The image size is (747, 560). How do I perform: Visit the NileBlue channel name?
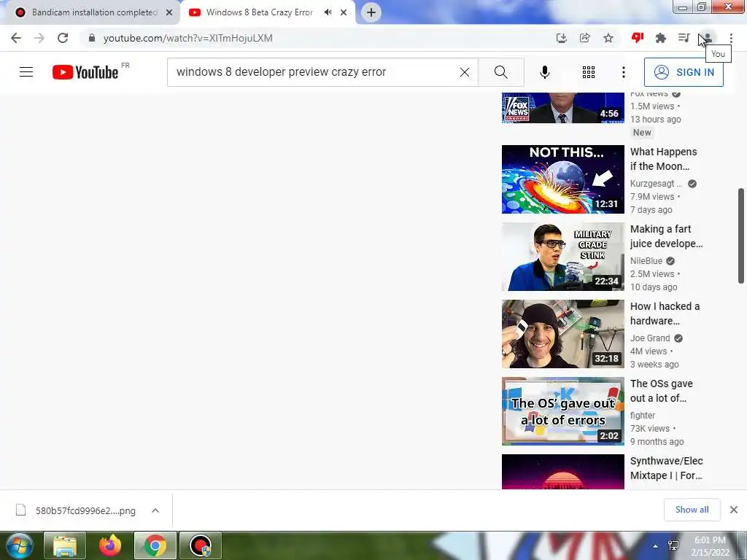(646, 261)
